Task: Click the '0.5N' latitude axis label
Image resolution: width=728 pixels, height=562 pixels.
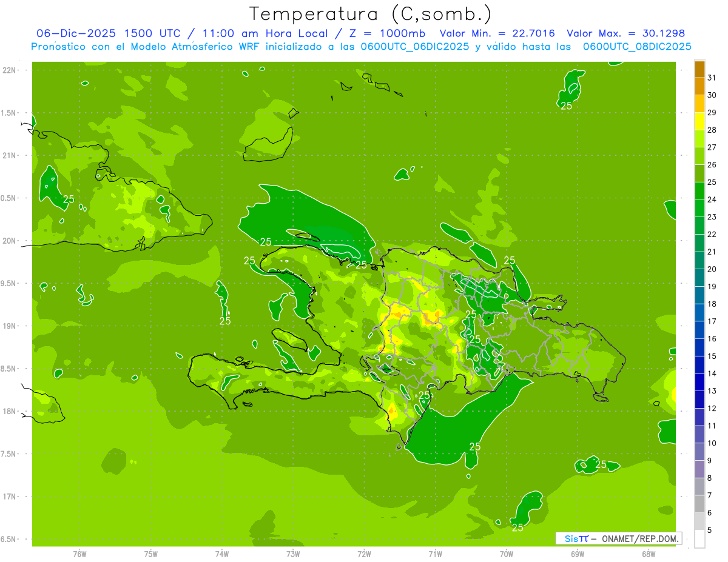Action: point(9,198)
